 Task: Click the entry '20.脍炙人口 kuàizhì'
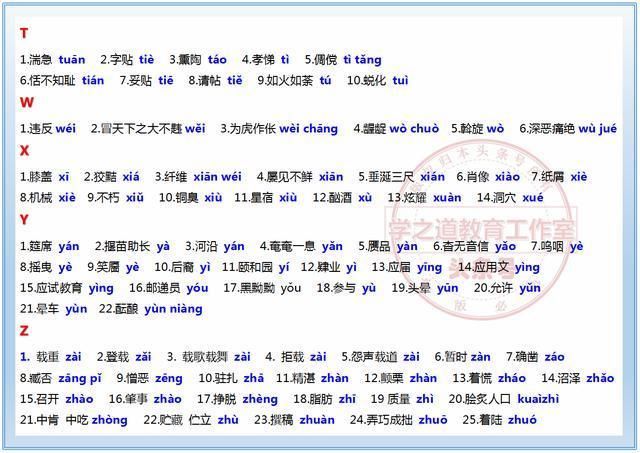tap(504, 399)
